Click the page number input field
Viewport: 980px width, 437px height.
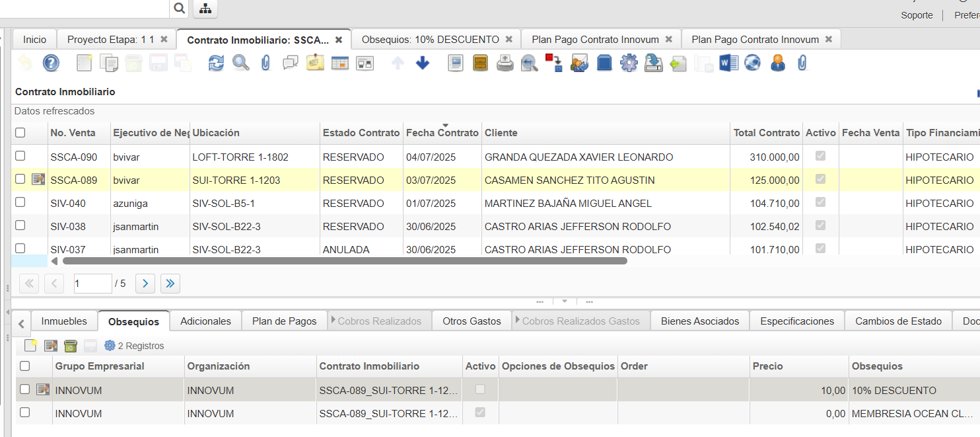coord(92,284)
